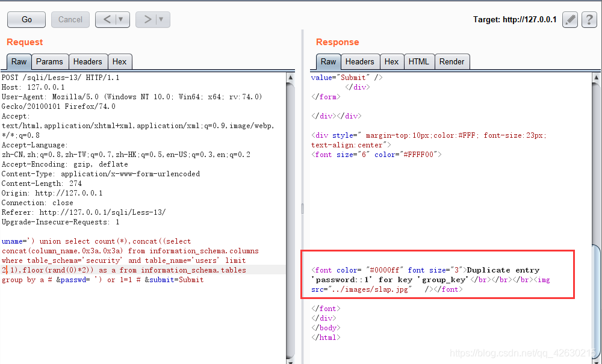Switch to the Response Headers tab
This screenshot has height=364, width=602.
pyautogui.click(x=360, y=62)
